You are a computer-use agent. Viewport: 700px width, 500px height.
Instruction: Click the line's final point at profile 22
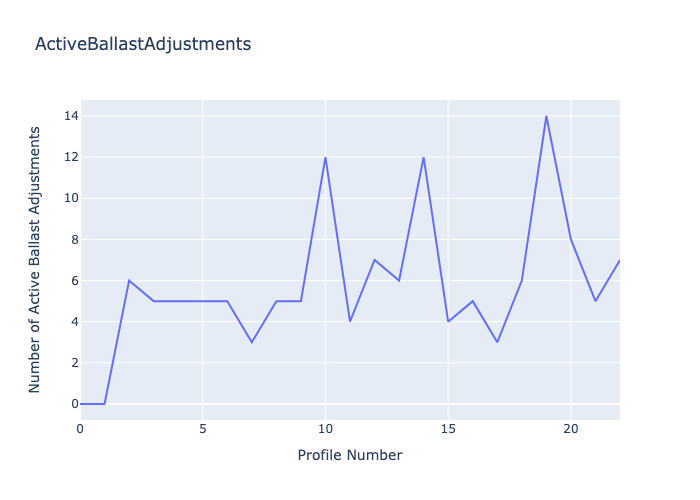click(619, 260)
